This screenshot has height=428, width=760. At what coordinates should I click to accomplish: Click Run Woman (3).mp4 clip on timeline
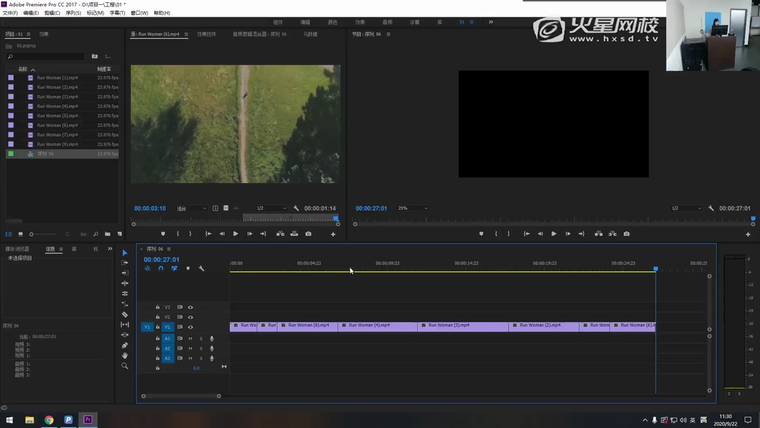pos(463,326)
